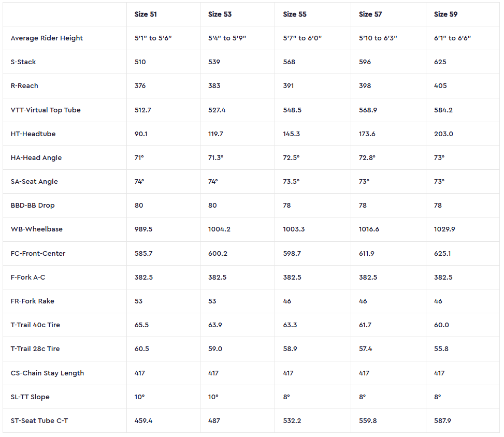
Task: Select the Size 59 column header
Action: [x=446, y=14]
